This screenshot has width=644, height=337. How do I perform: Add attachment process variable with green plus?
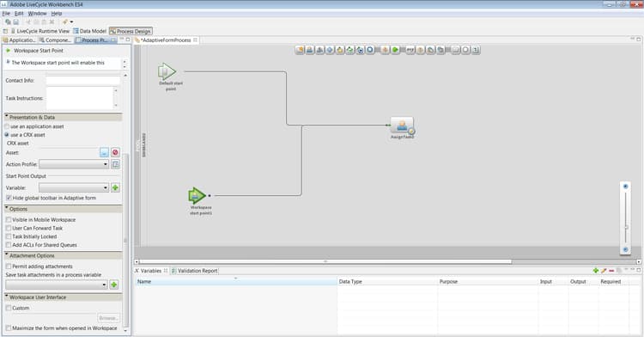pyautogui.click(x=114, y=285)
